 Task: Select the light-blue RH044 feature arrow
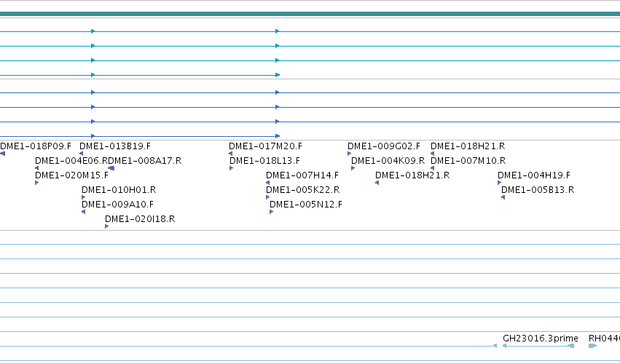click(x=593, y=347)
